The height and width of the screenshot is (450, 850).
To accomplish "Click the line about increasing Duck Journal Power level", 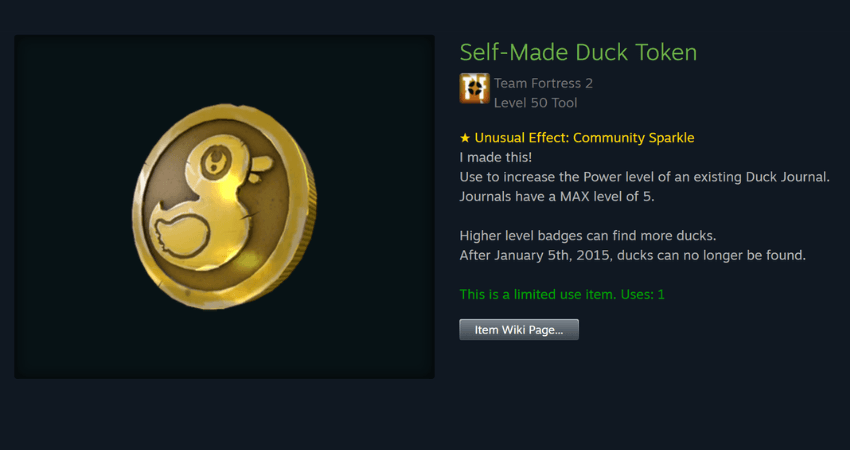I will coord(645,177).
